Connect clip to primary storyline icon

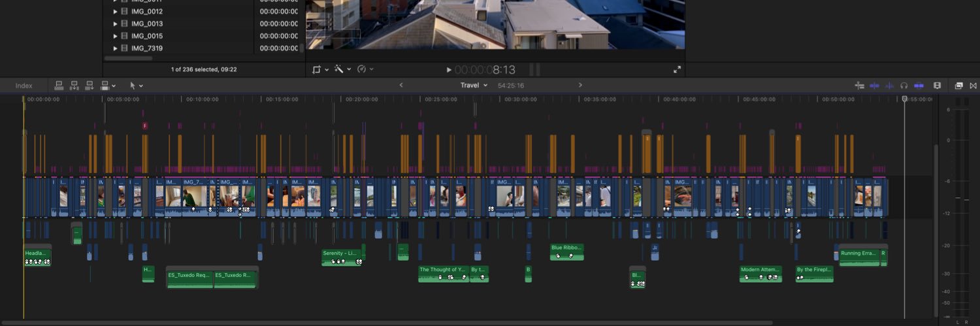point(59,86)
